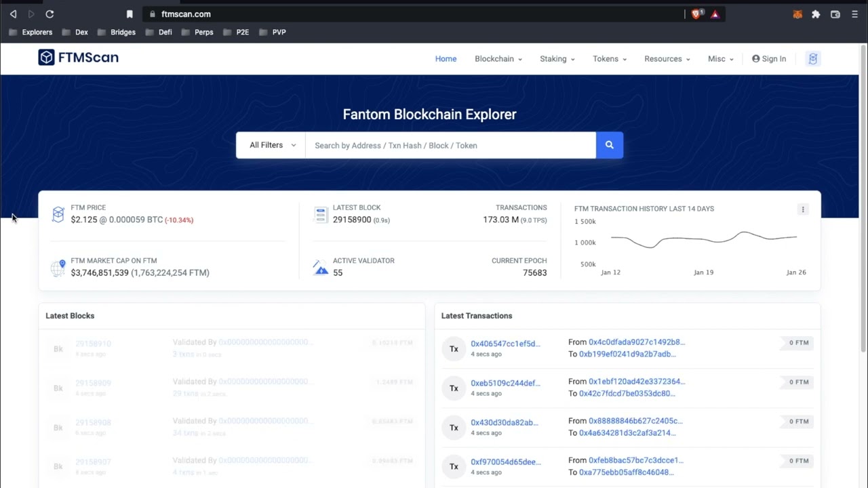Click the transactions count 173.03 M
This screenshot has width=868, height=488.
pos(501,220)
